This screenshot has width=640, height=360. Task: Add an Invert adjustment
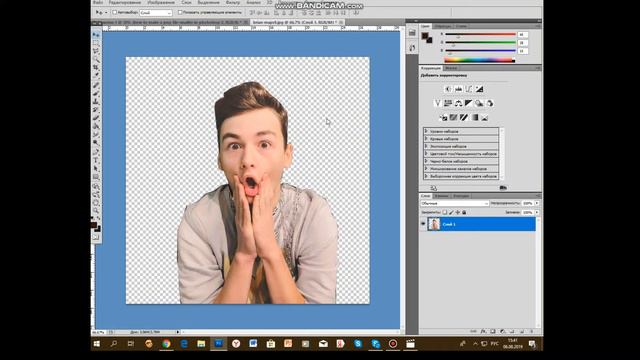[443, 118]
